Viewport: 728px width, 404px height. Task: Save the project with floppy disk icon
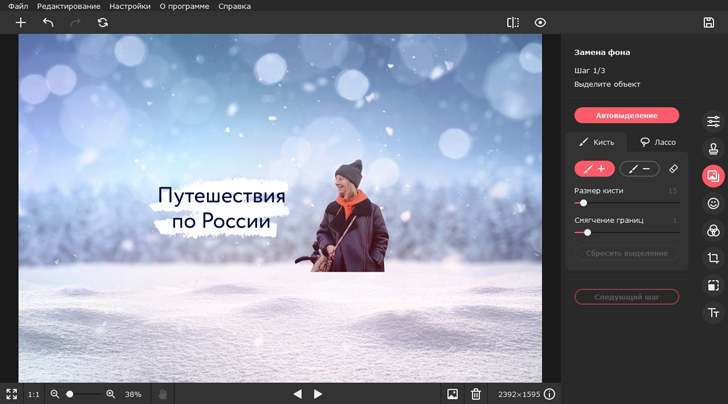tap(709, 22)
